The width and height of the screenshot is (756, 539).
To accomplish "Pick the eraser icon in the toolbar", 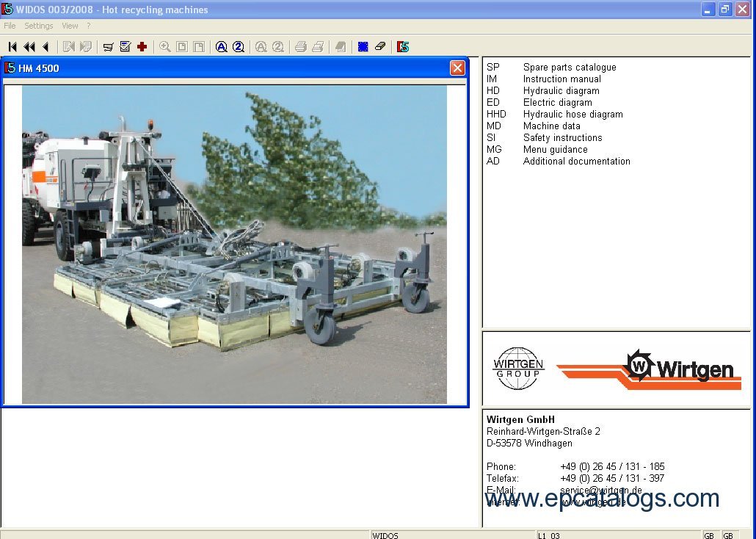I will 379,47.
